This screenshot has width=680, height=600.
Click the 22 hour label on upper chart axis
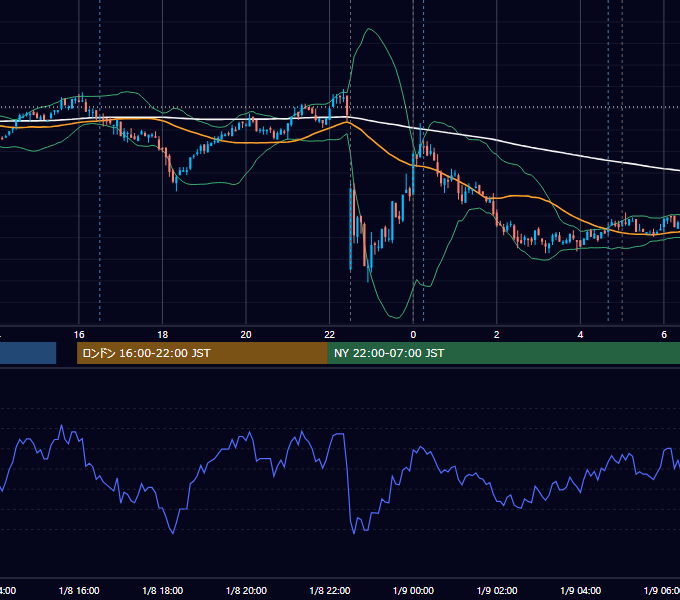[x=330, y=335]
